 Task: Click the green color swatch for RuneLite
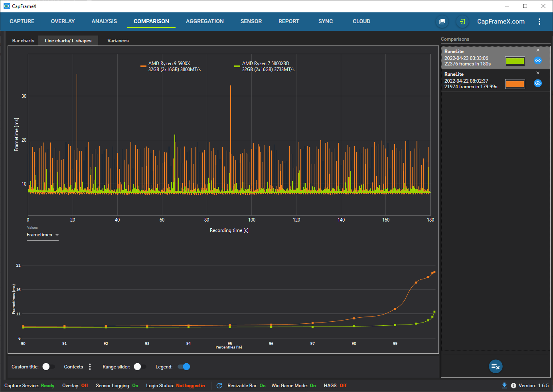tap(515, 61)
